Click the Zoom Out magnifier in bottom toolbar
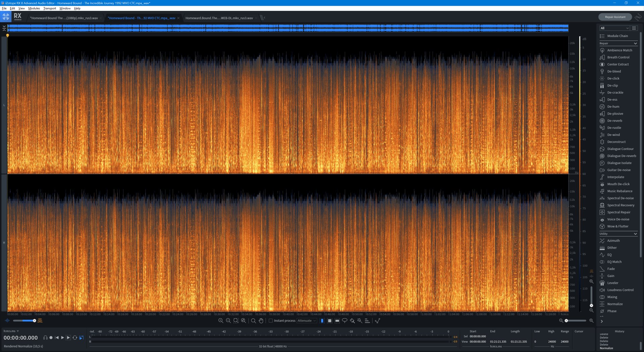The width and height of the screenshot is (644, 352). click(228, 321)
